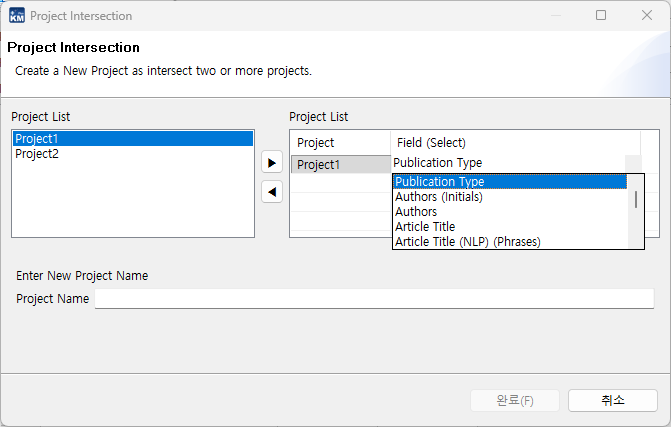Click the 완료(F) finish button
This screenshot has width=671, height=427.
point(515,400)
